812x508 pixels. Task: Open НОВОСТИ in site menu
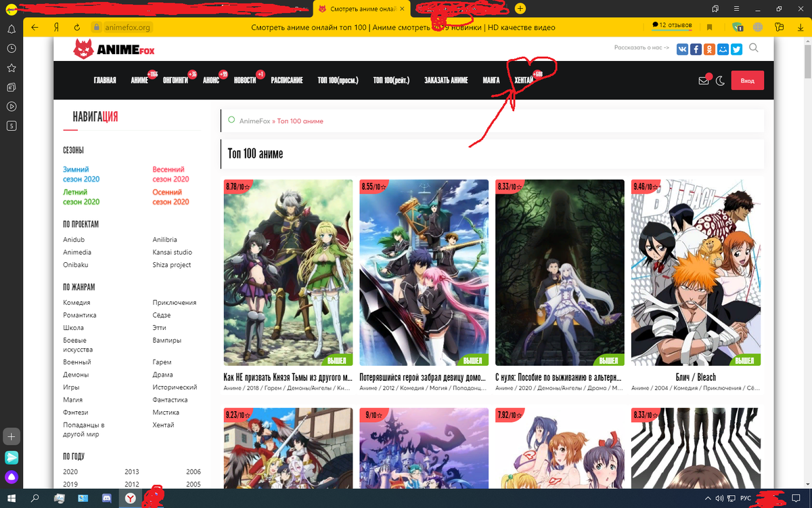[x=245, y=80]
